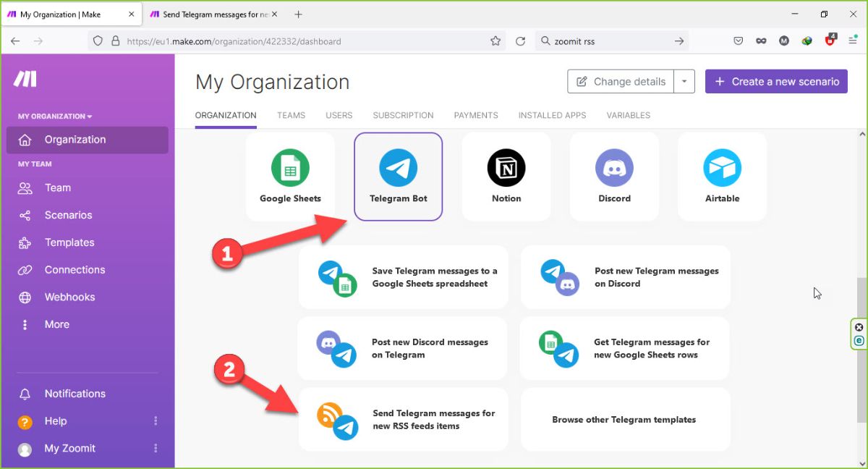Select the Discord app card
868x469 pixels.
[x=614, y=177]
